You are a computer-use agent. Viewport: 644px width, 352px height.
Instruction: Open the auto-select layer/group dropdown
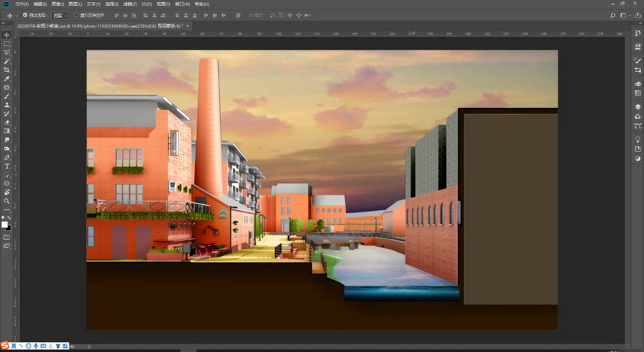[x=60, y=15]
